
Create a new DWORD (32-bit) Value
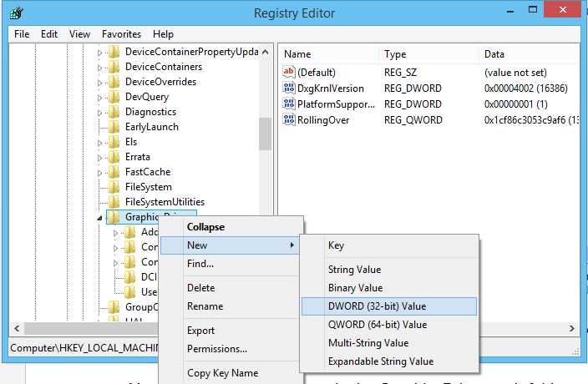coord(389,306)
